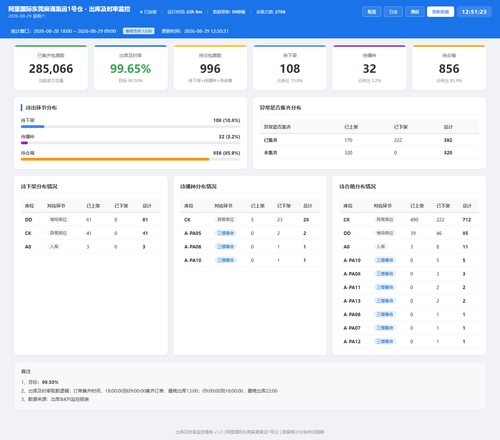Click total 392 in the exception table
This screenshot has width=500, height=440.
click(x=448, y=140)
